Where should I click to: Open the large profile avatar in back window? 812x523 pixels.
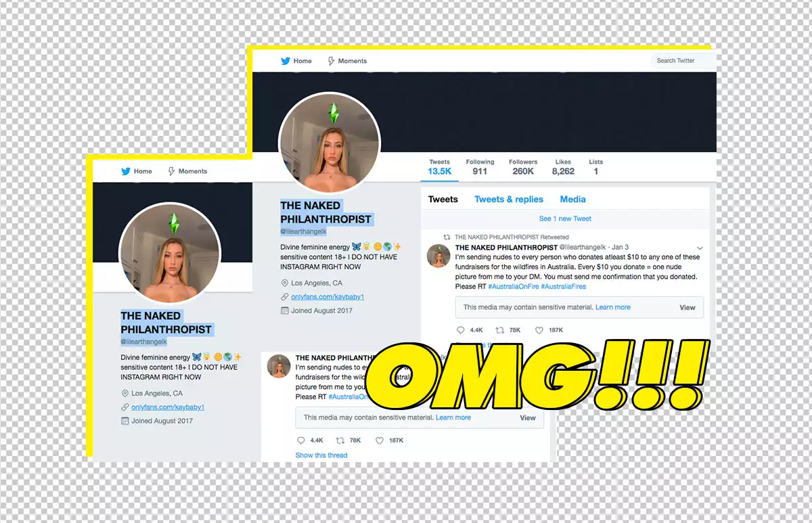point(330,143)
